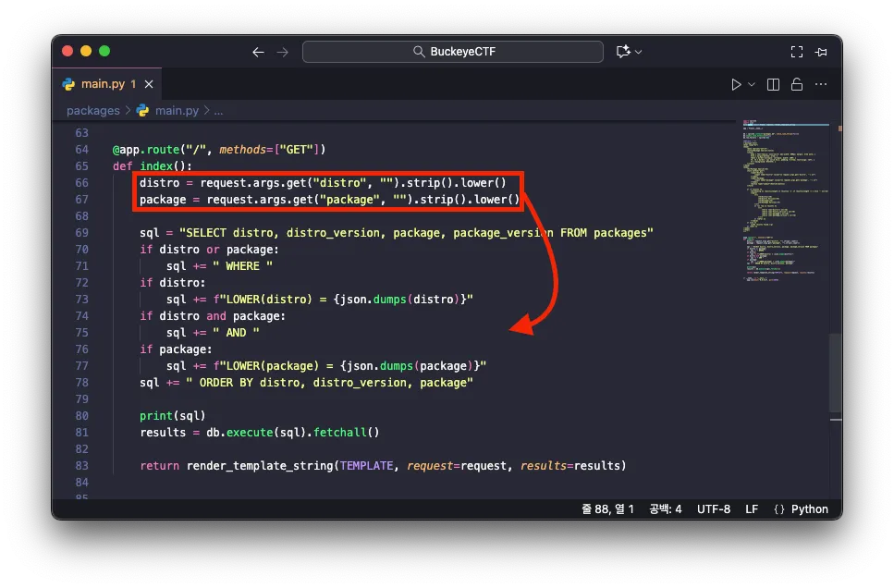
Task: Change UTF-8 file encoding
Action: pyautogui.click(x=714, y=509)
